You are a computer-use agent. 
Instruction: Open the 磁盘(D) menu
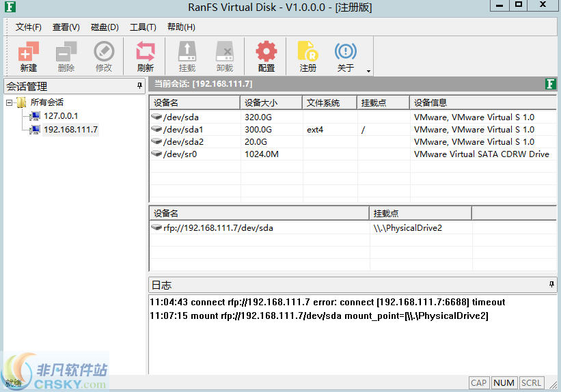[105, 27]
